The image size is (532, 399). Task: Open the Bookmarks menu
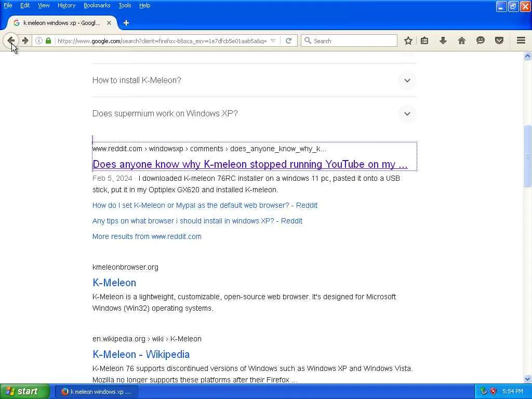click(97, 5)
